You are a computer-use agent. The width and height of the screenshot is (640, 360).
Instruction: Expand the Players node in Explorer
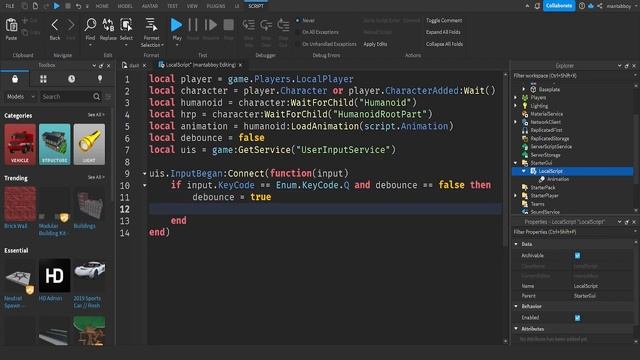point(516,98)
